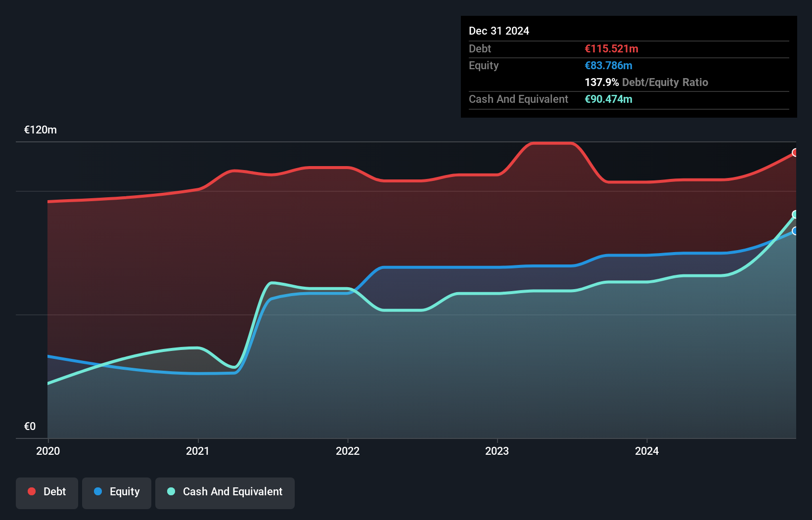Select the blue Equity endpoint marker on chart

pyautogui.click(x=795, y=231)
